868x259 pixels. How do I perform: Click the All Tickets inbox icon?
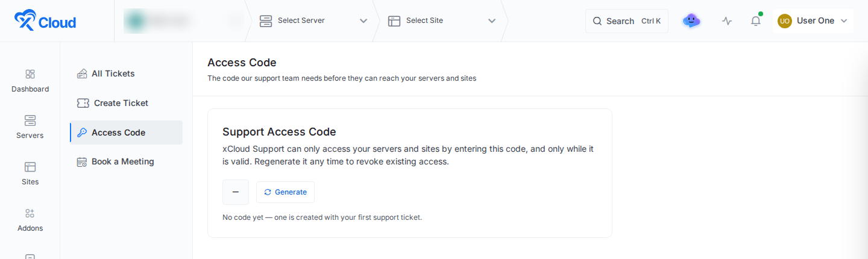(x=82, y=73)
